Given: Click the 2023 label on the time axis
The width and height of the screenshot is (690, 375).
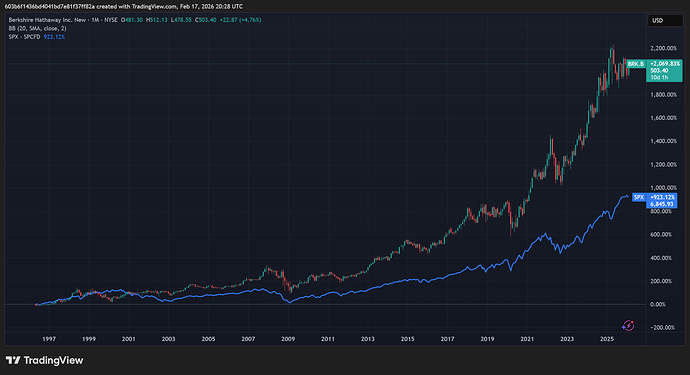Looking at the screenshot, I should pos(567,339).
